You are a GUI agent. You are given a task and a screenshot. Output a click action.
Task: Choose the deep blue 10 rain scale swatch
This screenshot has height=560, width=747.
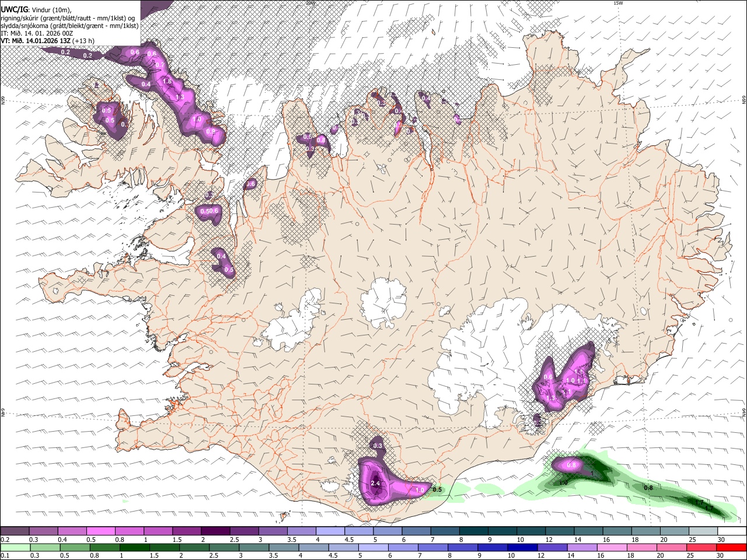pos(523,547)
